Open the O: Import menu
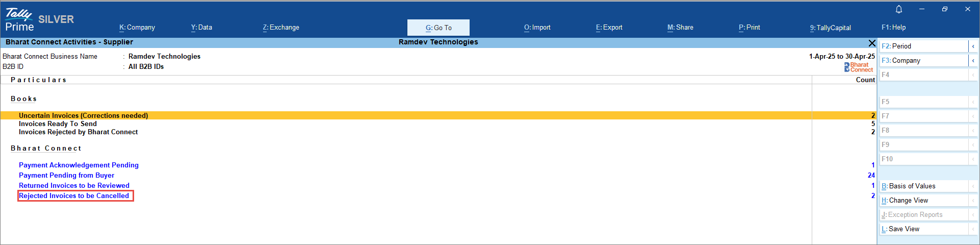Image resolution: width=980 pixels, height=245 pixels. point(537,28)
